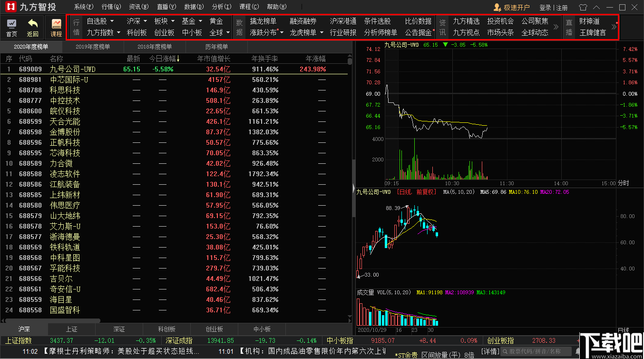Open 分析师榜单 in the toolbar
This screenshot has height=359, width=644.
381,33
